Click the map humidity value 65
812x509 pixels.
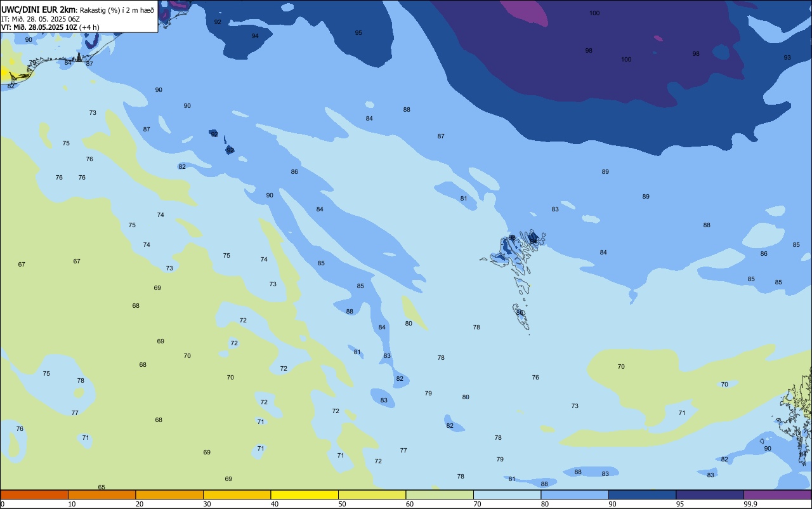(101, 487)
